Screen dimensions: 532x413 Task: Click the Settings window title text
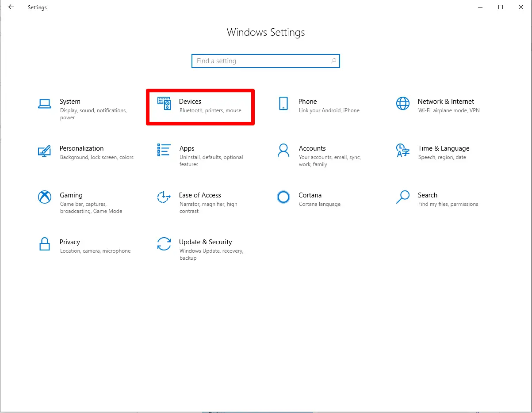37,8
